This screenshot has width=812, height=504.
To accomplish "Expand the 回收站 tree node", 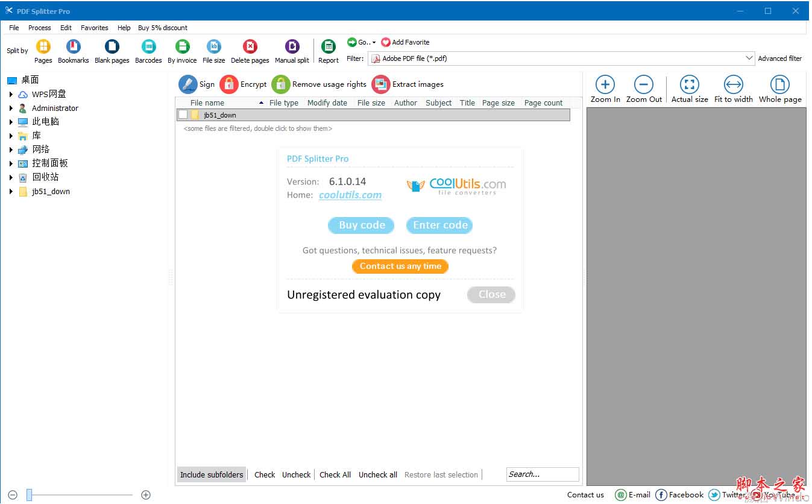I will point(11,177).
